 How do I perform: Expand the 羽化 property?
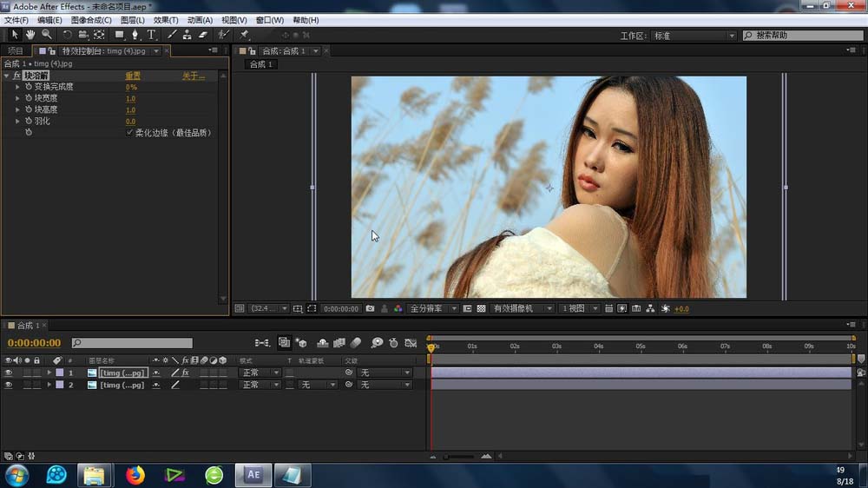tap(17, 121)
